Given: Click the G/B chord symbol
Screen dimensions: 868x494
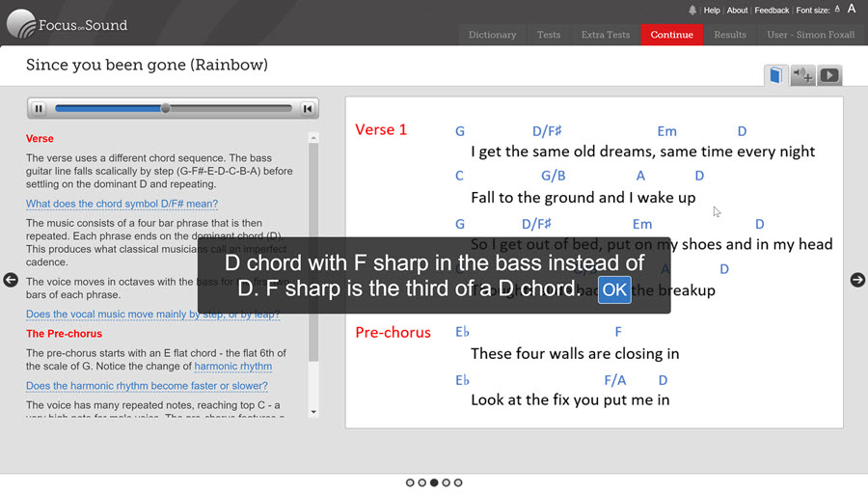Looking at the screenshot, I should click(554, 176).
